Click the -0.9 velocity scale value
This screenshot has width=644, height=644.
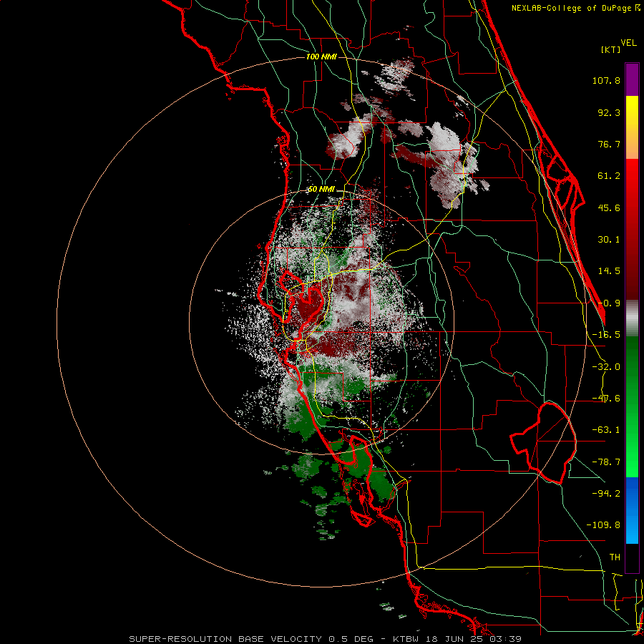click(609, 303)
